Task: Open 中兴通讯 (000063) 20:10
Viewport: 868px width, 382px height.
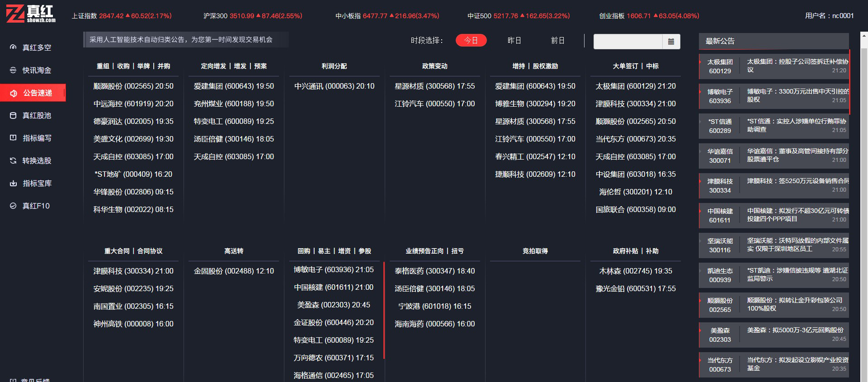Action: tap(334, 86)
